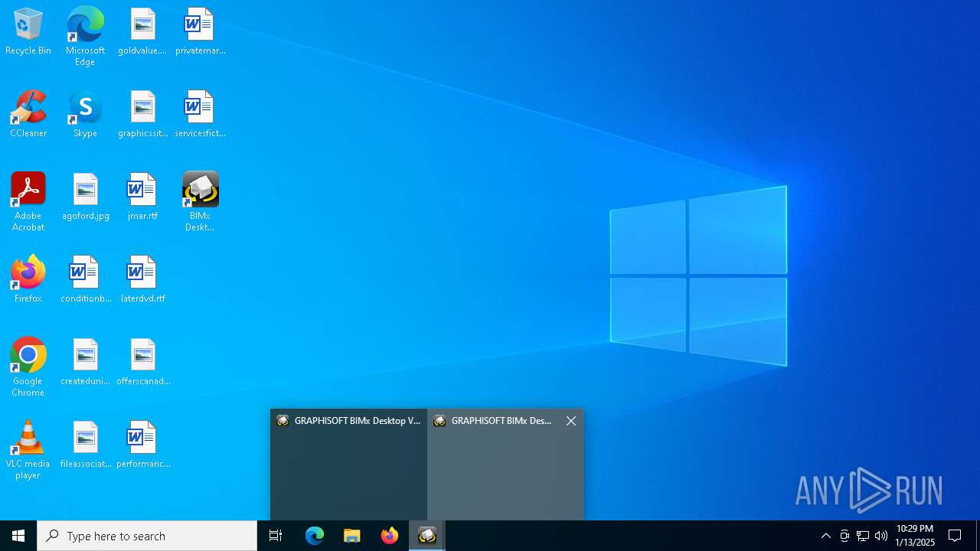Open the VLC media player shortcut
Viewport: 980px width, 551px height.
(x=28, y=450)
